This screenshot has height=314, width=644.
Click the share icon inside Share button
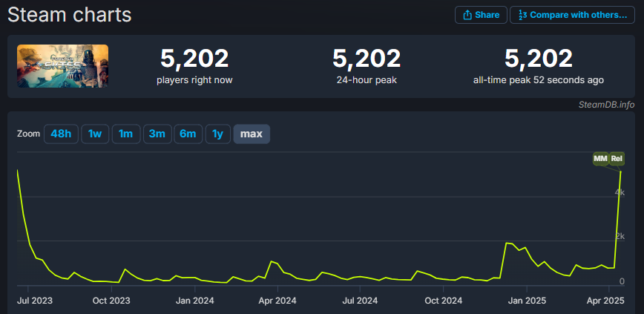pyautogui.click(x=467, y=15)
